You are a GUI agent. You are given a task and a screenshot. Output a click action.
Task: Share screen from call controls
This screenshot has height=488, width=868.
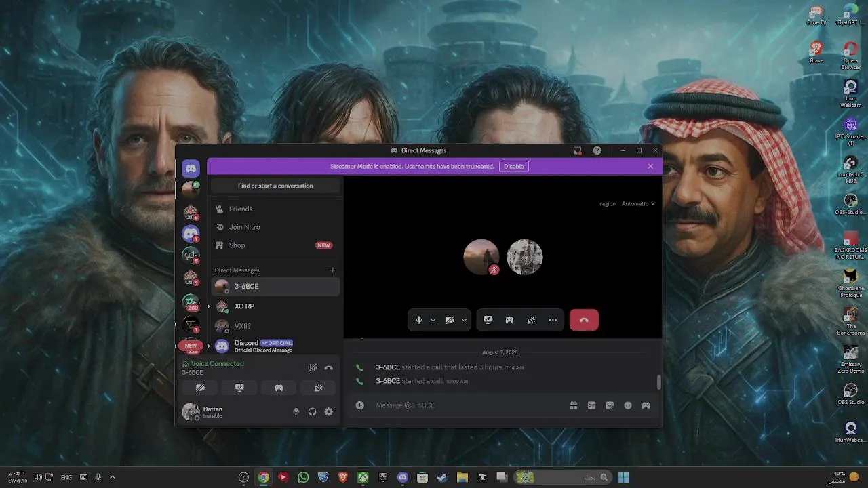[x=488, y=320]
